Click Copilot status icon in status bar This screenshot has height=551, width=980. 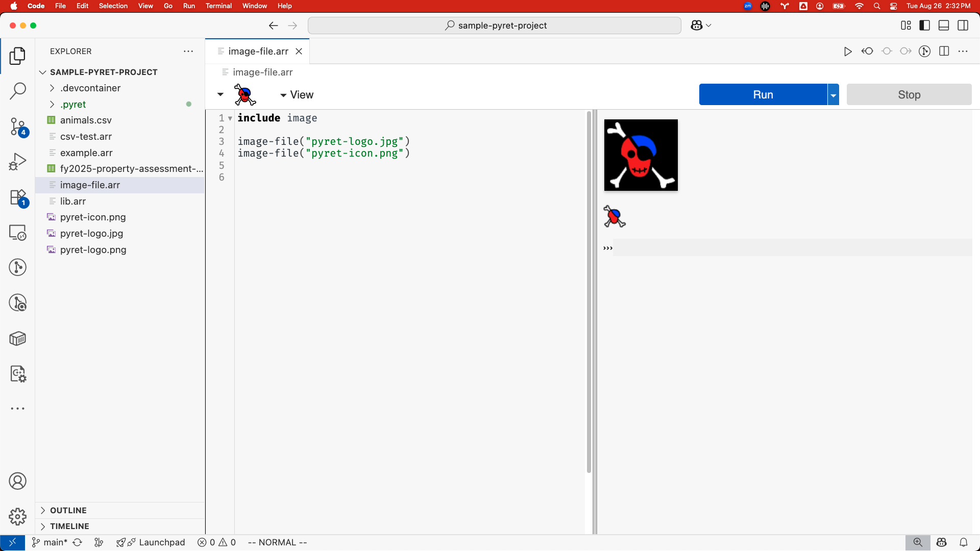tap(942, 542)
